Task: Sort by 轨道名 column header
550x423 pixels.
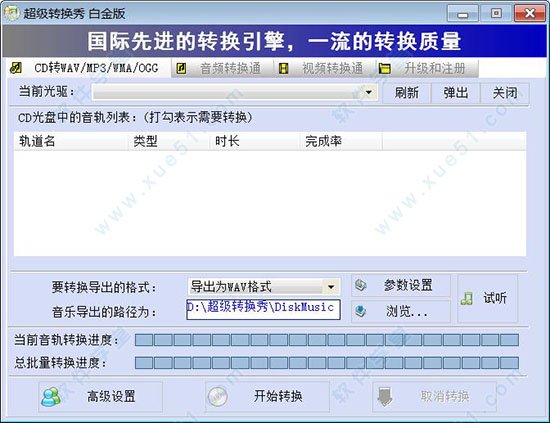Action: [x=71, y=142]
